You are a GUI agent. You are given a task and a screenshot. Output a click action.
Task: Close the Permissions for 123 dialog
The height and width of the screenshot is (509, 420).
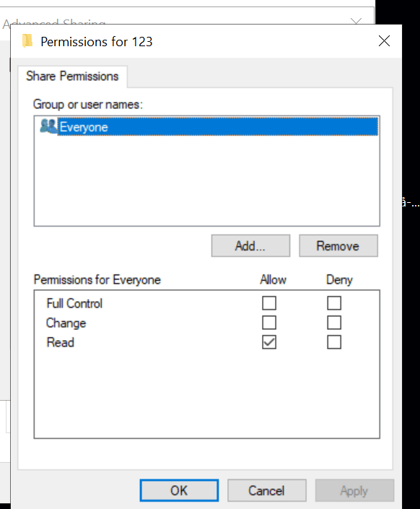click(384, 41)
